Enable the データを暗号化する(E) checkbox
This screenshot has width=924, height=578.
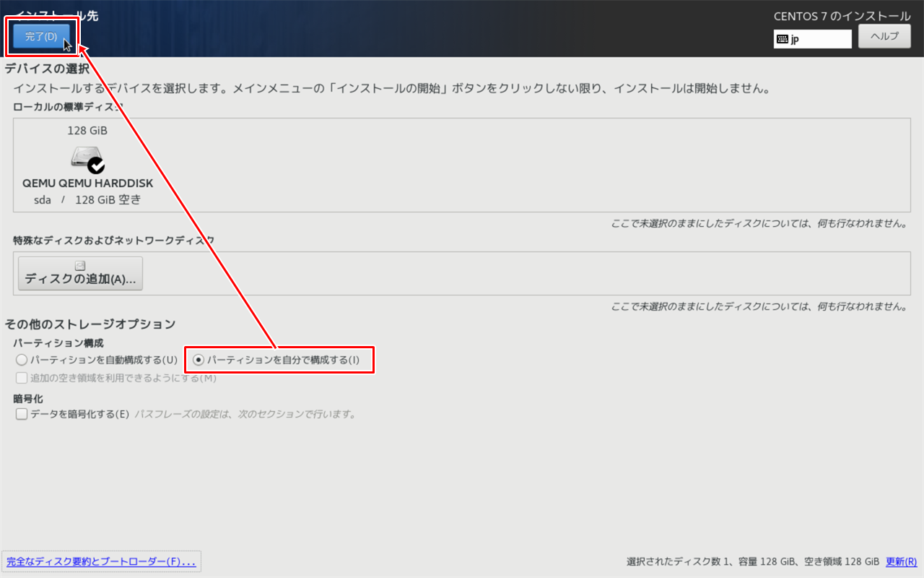(22, 415)
